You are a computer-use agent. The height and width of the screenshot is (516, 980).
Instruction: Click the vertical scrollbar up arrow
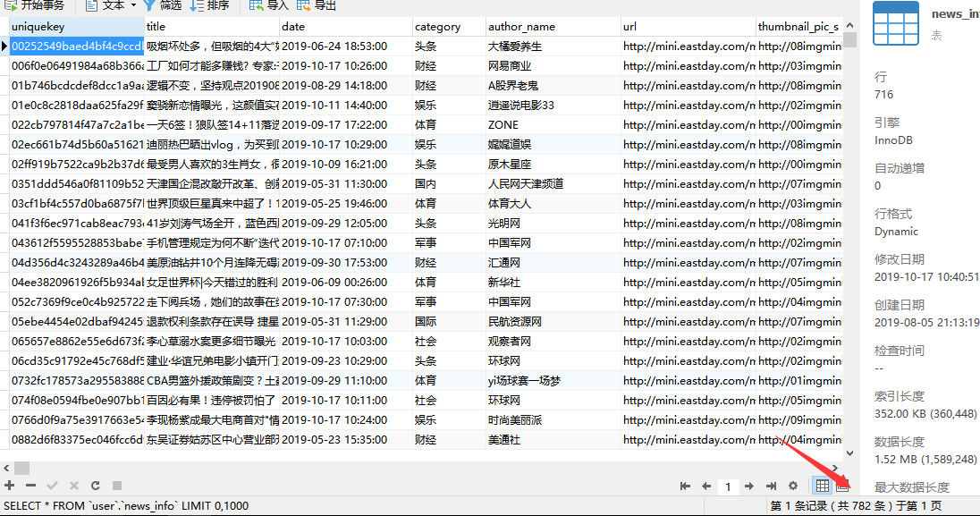(x=850, y=25)
